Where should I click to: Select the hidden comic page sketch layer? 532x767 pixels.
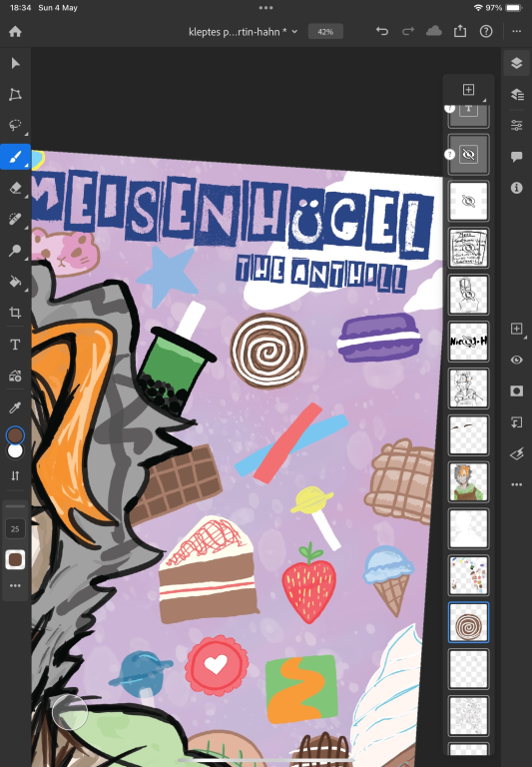point(468,248)
